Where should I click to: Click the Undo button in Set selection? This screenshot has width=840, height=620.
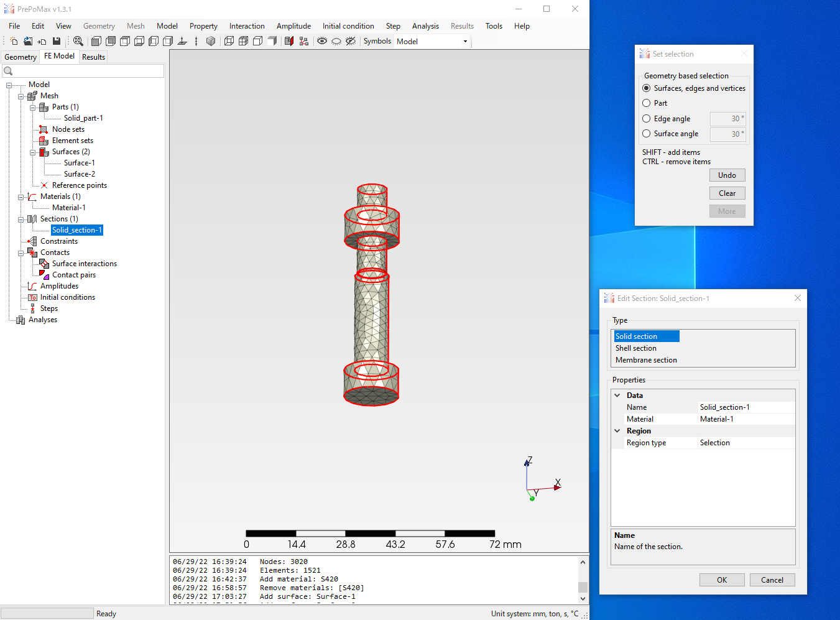[727, 175]
